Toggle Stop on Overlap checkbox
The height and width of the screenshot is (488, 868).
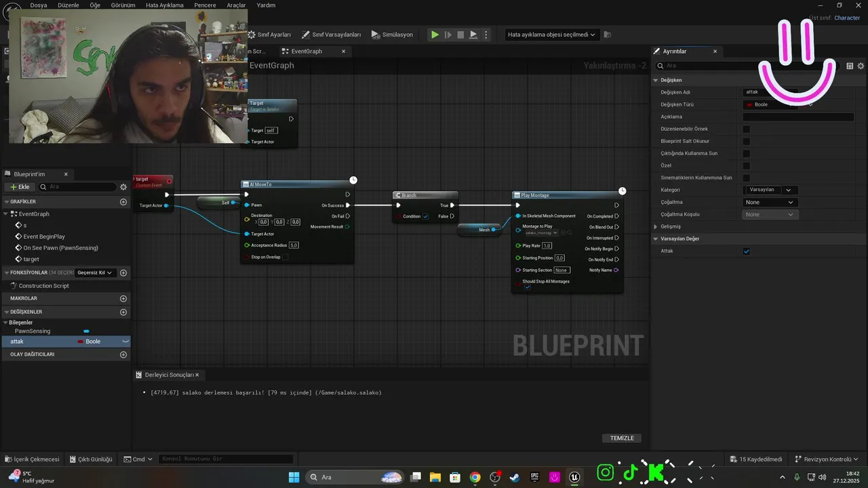pyautogui.click(x=285, y=257)
